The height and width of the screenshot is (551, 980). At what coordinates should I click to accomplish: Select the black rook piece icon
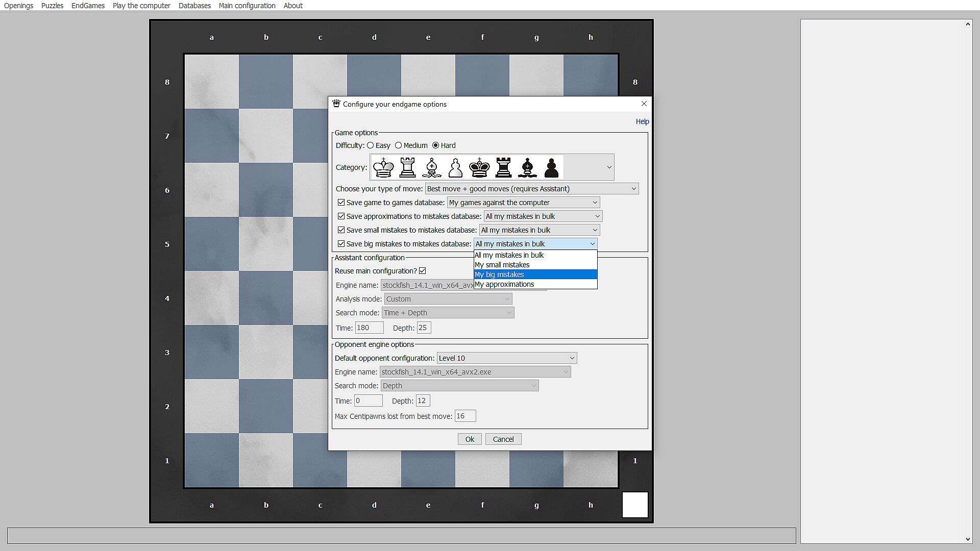(x=503, y=167)
